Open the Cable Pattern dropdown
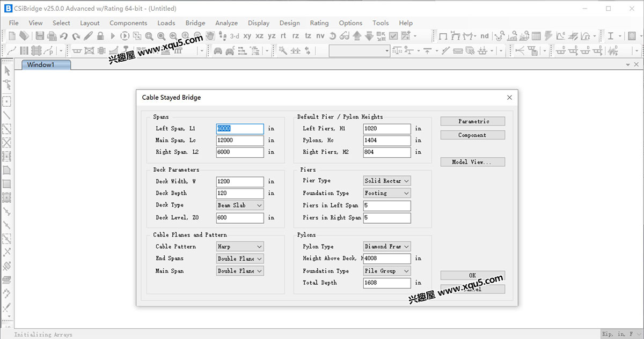Screen dimensions: 644x339 (x=240, y=247)
